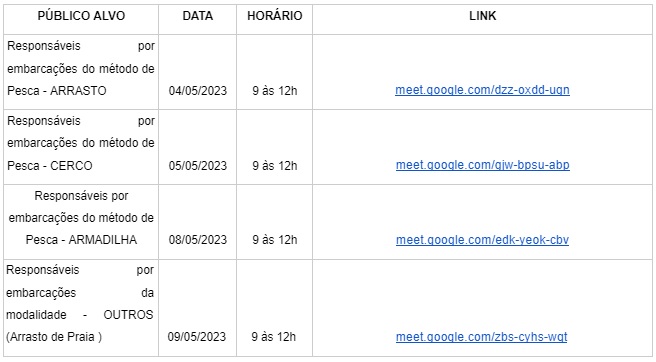The height and width of the screenshot is (362, 656).
Task: Open the meet.google.com/edk-yeok-cbv link
Action: pos(482,240)
